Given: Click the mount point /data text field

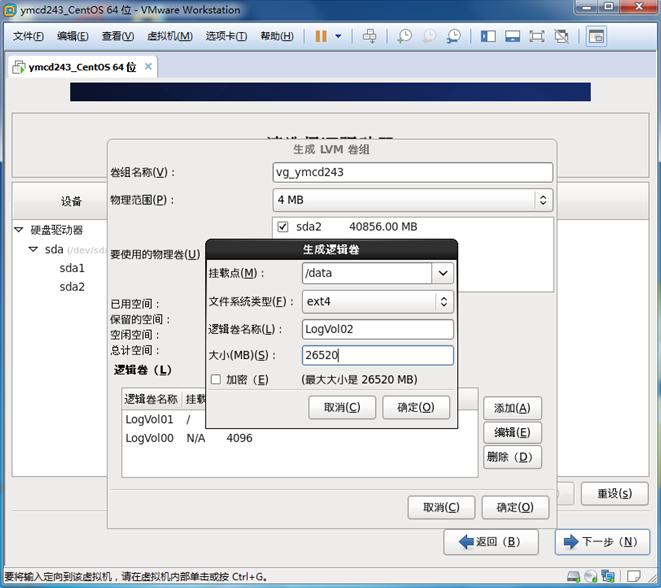Looking at the screenshot, I should click(x=367, y=273).
